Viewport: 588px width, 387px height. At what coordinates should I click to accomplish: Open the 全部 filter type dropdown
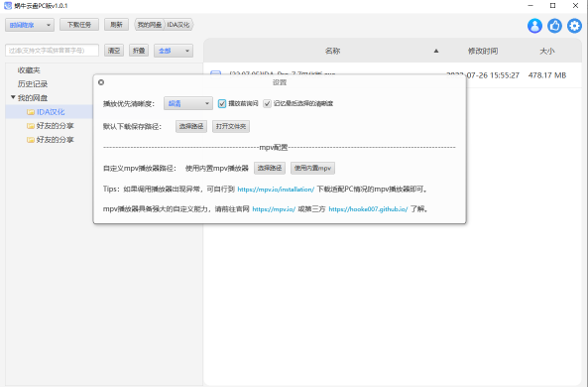point(174,51)
